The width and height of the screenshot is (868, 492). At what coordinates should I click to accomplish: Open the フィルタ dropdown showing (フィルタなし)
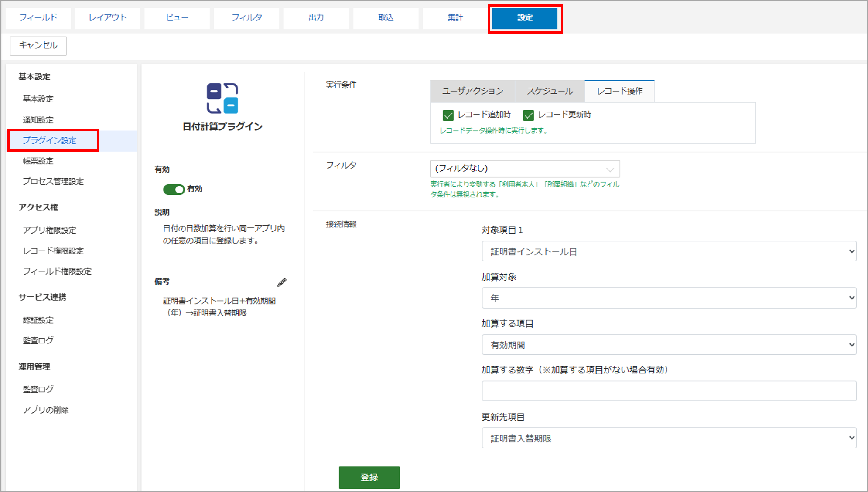pyautogui.click(x=525, y=169)
